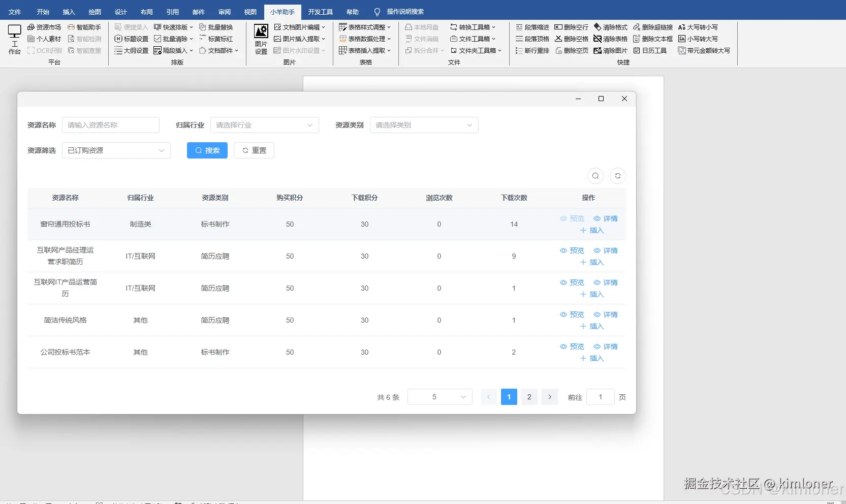This screenshot has width=846, height=504.
Task: Expand 快速排版 quick layout dropdown
Action: (174, 27)
